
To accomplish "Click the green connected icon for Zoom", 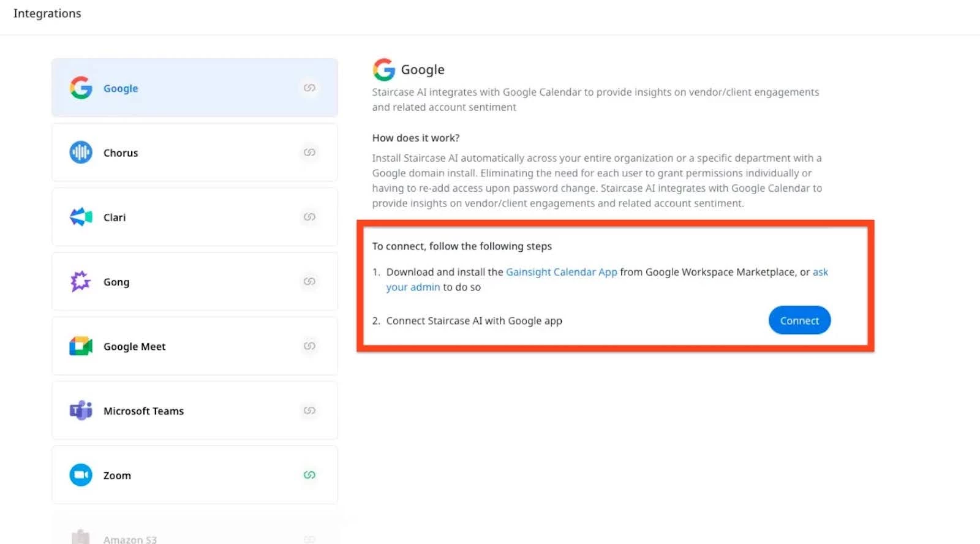I will (x=309, y=475).
